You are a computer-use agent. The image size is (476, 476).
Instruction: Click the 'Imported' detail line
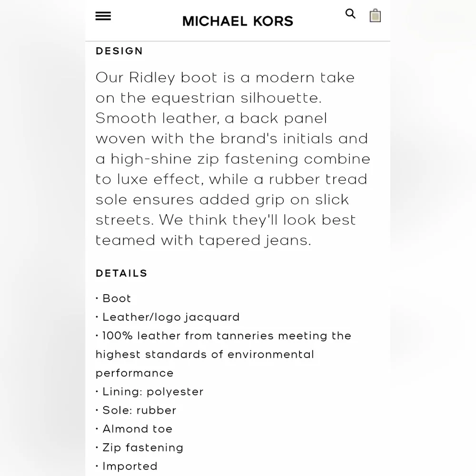(x=127, y=466)
